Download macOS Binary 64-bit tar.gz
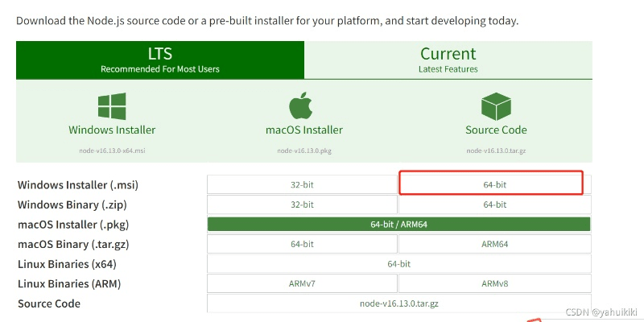The width and height of the screenshot is (644, 322). click(x=302, y=243)
